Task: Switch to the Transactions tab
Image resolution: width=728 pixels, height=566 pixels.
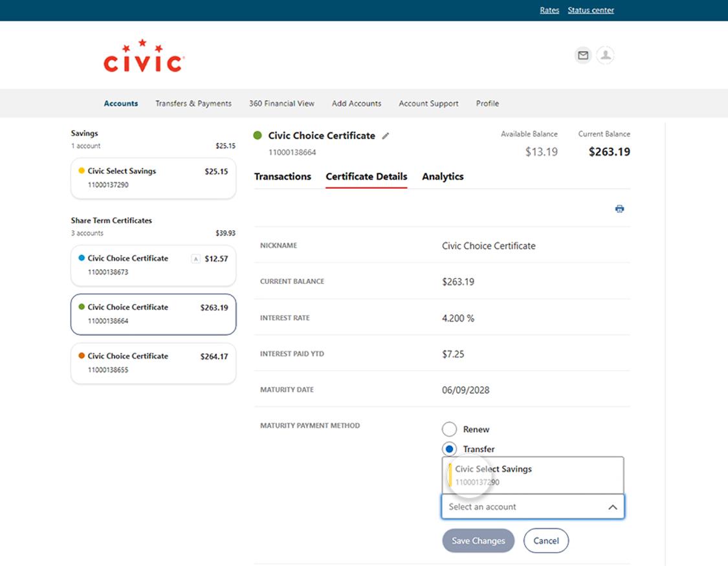Action: (x=283, y=177)
